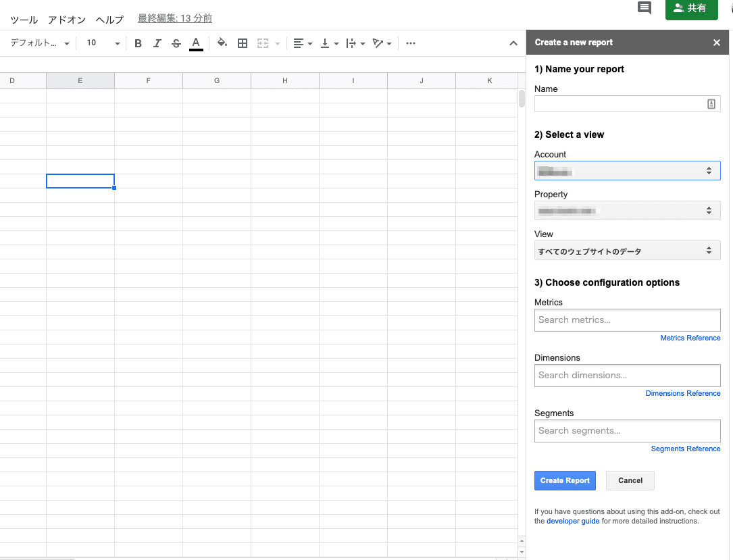
Task: Click the green 共有 share button
Action: coord(691,9)
